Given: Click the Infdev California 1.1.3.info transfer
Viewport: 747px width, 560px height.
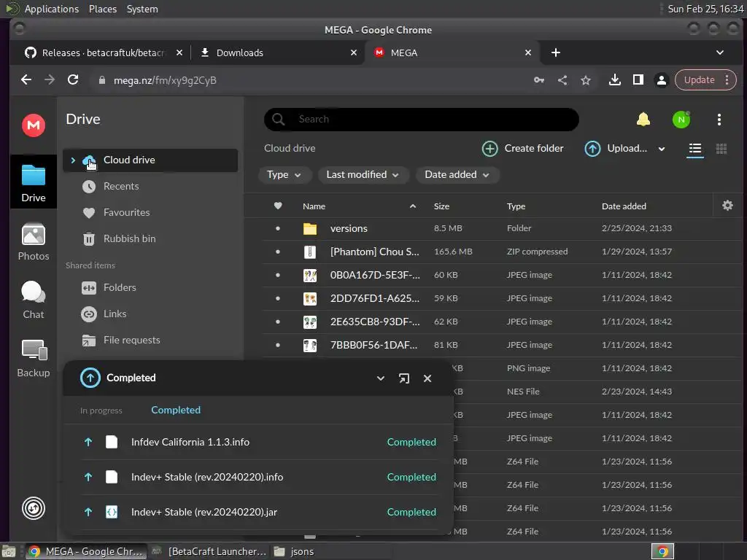Looking at the screenshot, I should click(x=259, y=442).
